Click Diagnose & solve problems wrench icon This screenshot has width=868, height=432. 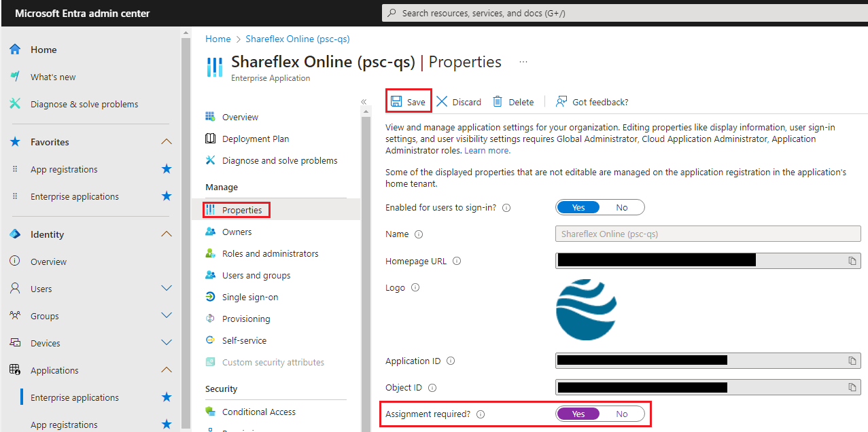[x=15, y=104]
